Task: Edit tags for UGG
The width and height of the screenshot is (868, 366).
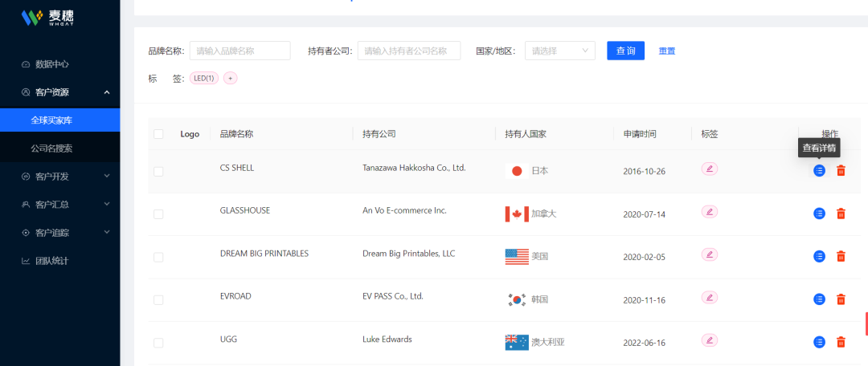Action: pos(709,340)
